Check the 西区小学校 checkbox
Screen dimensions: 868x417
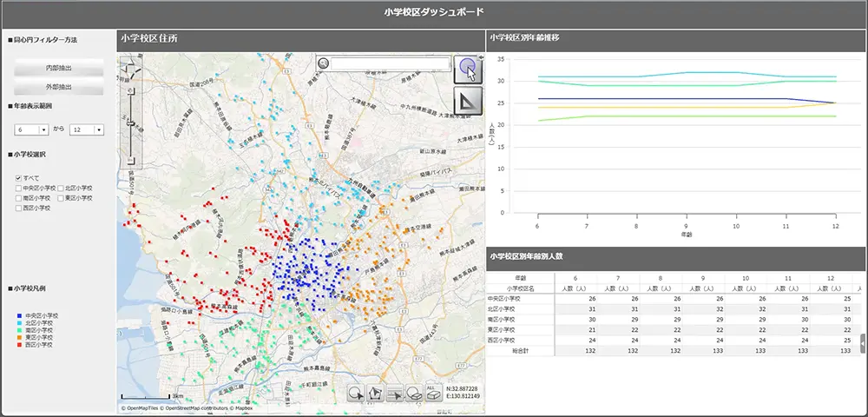pos(18,208)
